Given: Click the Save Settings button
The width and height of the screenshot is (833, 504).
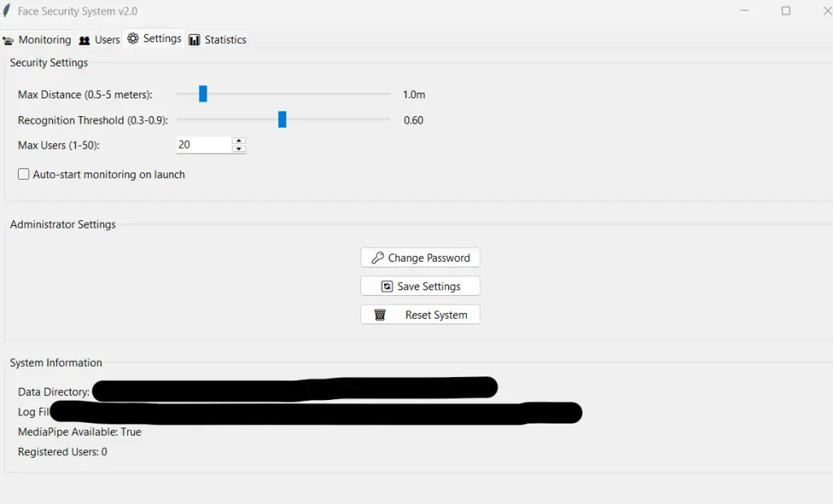Looking at the screenshot, I should click(x=421, y=286).
